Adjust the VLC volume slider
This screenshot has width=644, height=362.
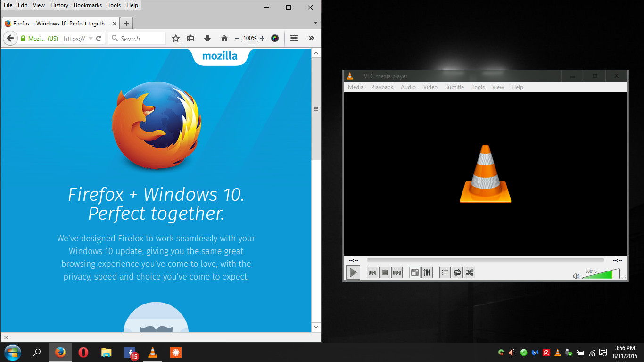coord(601,274)
